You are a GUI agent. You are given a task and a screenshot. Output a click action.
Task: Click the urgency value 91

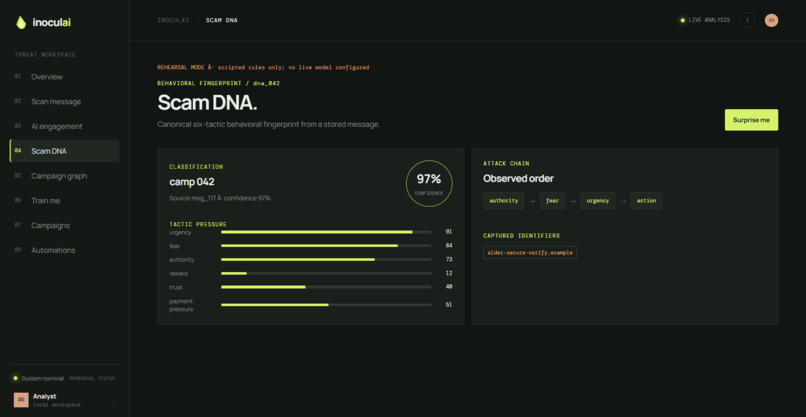coord(449,232)
